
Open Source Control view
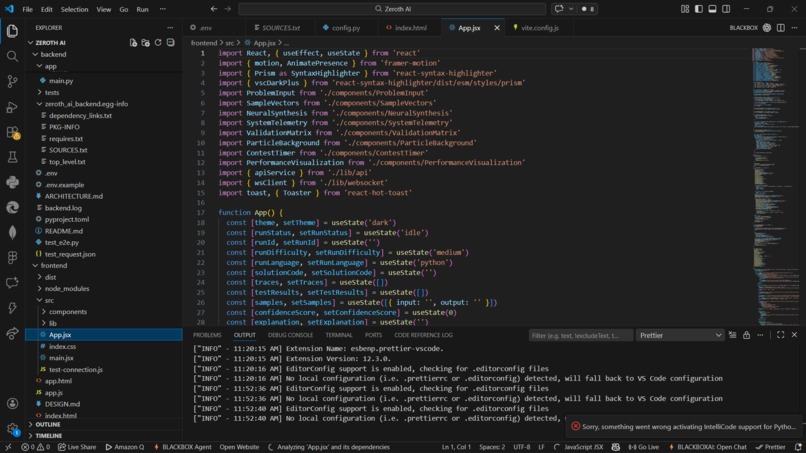(12, 81)
